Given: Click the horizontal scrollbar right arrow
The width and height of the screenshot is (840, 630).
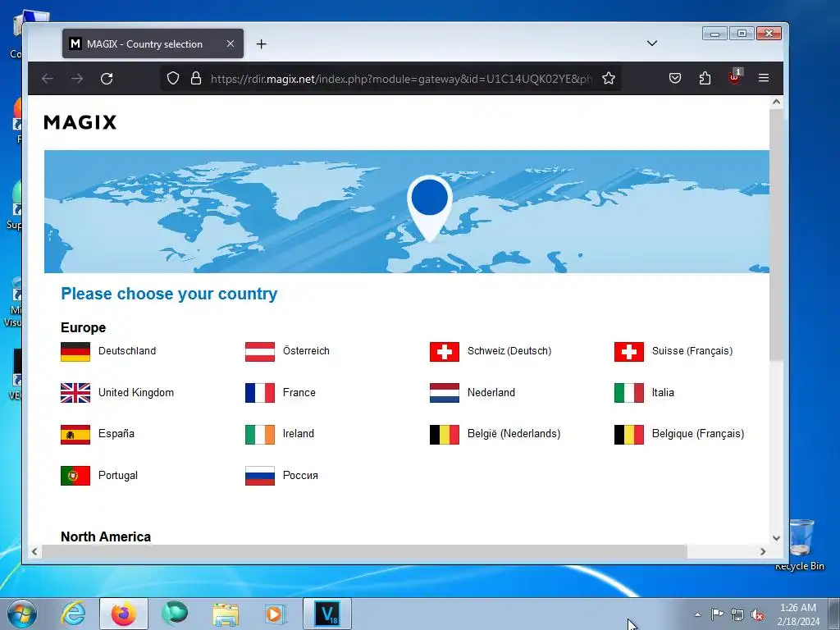Looking at the screenshot, I should pyautogui.click(x=763, y=551).
